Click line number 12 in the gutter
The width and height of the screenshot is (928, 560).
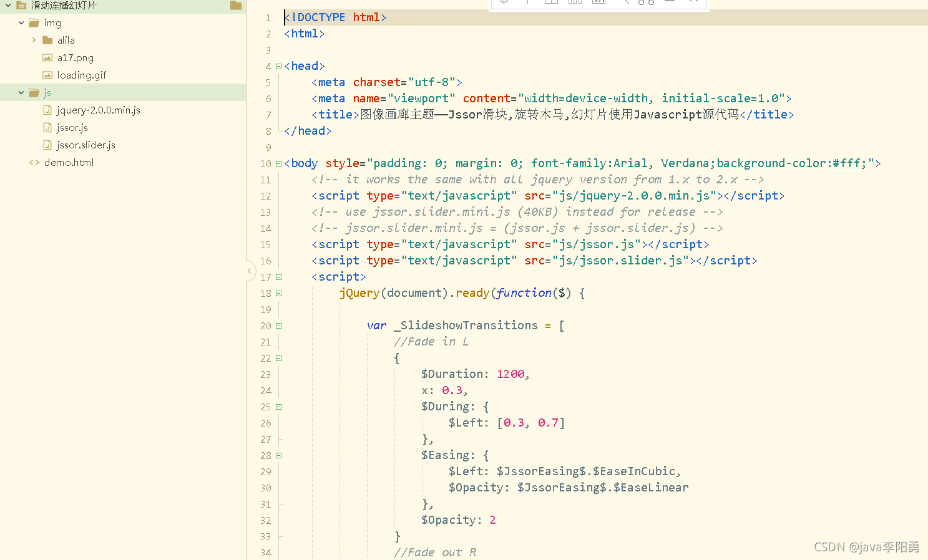click(266, 196)
